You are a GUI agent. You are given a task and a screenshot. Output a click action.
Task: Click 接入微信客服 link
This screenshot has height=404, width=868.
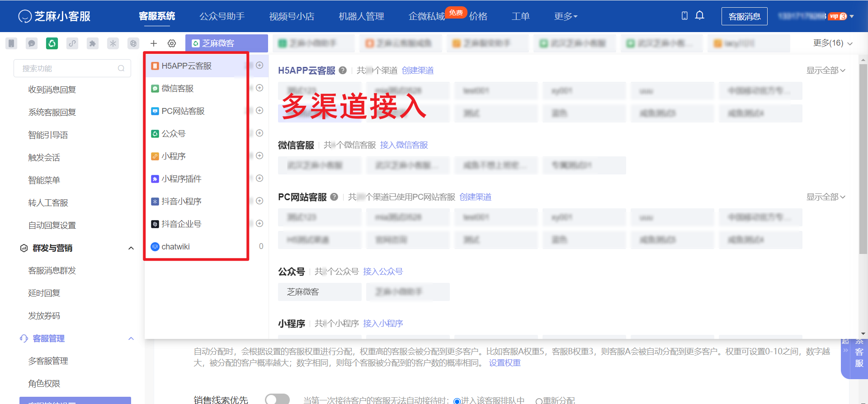[x=404, y=145]
